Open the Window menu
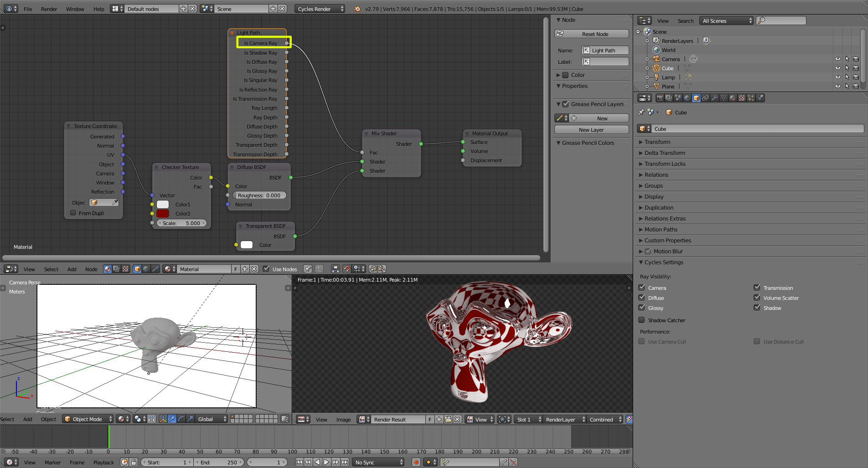Viewport: 868px width, 468px height. pos(75,9)
